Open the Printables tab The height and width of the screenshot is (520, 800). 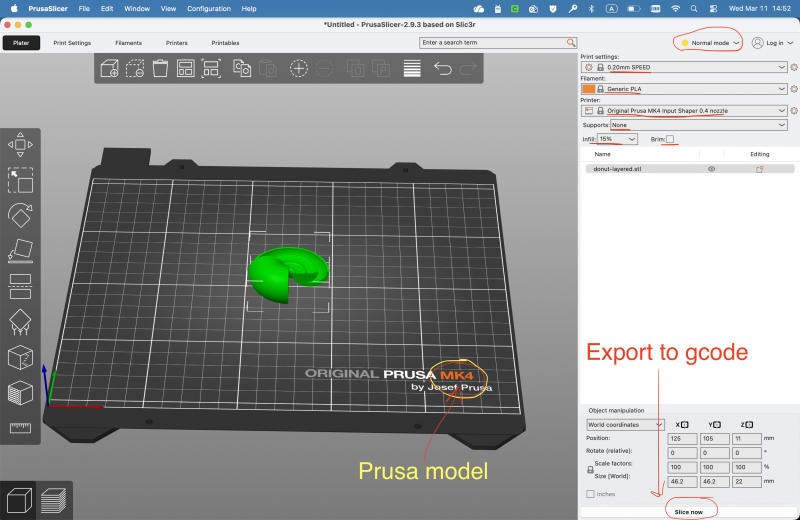point(226,43)
